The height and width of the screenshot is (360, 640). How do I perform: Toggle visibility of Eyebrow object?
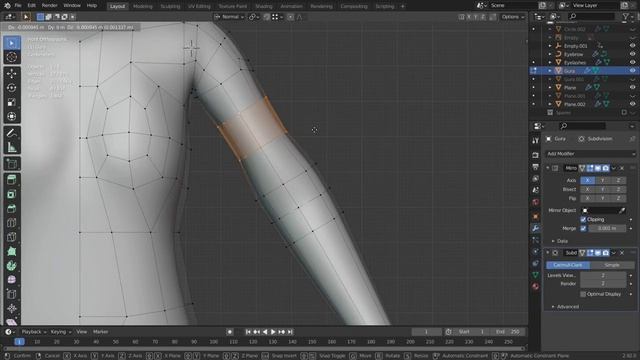(x=632, y=54)
